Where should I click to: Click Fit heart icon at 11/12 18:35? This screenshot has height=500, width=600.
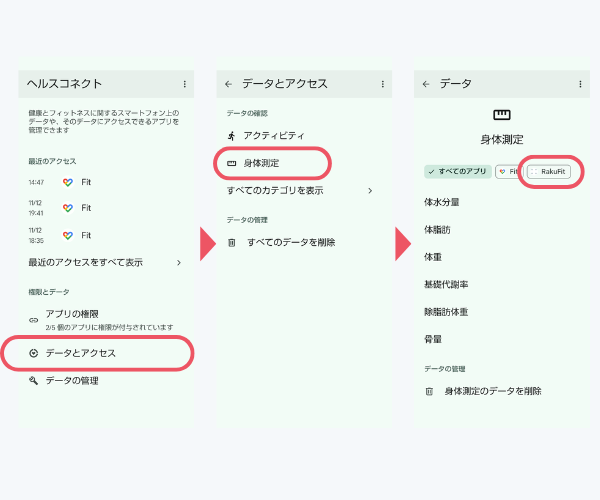pyautogui.click(x=68, y=235)
